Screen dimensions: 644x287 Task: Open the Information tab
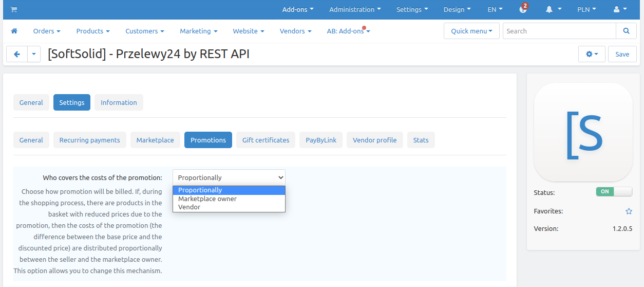point(119,102)
